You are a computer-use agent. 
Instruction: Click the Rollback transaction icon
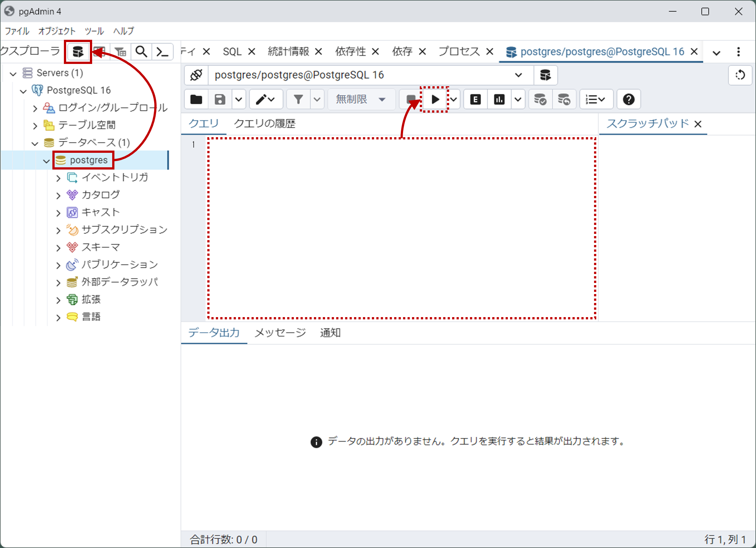(564, 99)
